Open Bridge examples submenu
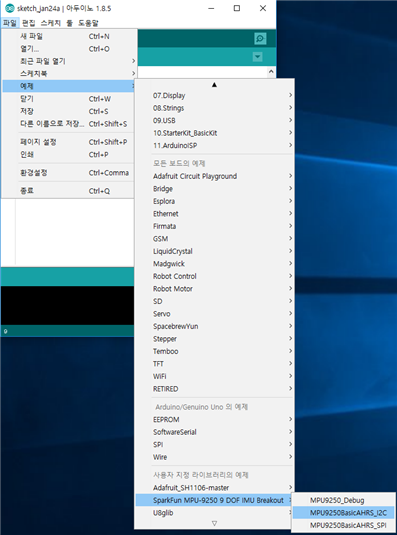The height and width of the screenshot is (535, 397). pos(214,189)
